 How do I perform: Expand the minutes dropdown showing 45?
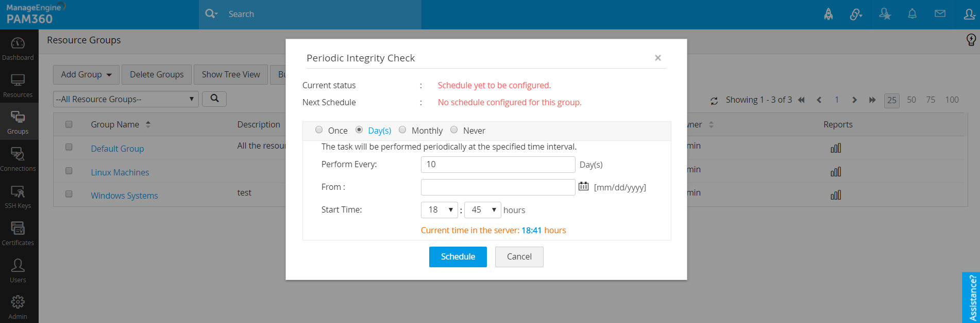click(x=483, y=210)
